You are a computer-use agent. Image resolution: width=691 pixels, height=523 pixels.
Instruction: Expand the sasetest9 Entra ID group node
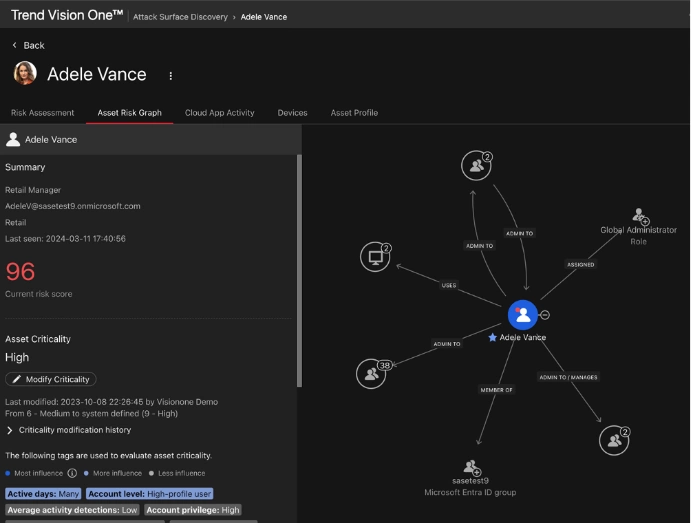(x=472, y=467)
